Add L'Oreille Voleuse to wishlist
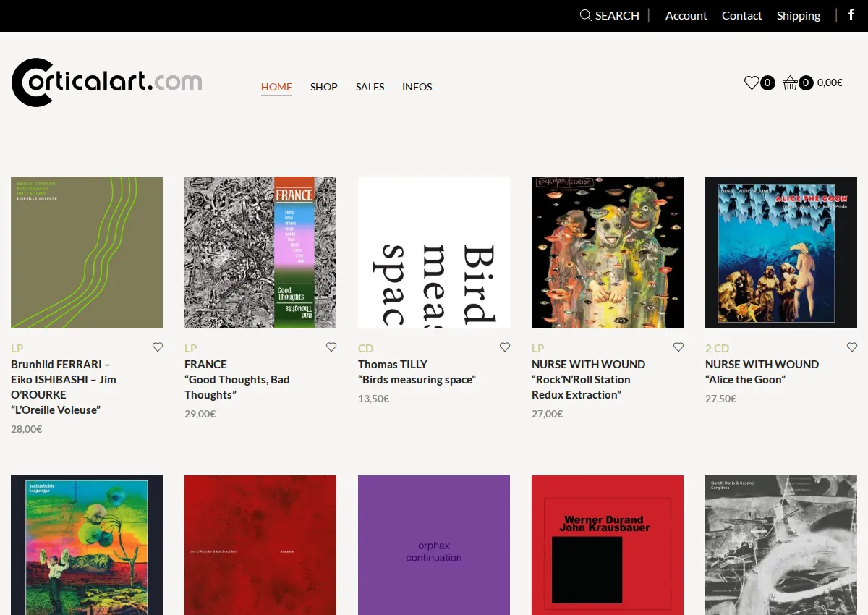This screenshot has height=615, width=868. pyautogui.click(x=158, y=347)
